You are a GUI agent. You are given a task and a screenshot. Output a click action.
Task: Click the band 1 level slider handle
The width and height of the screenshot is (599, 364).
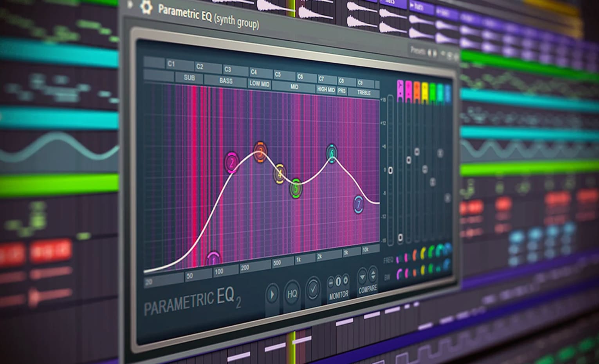pos(400,237)
